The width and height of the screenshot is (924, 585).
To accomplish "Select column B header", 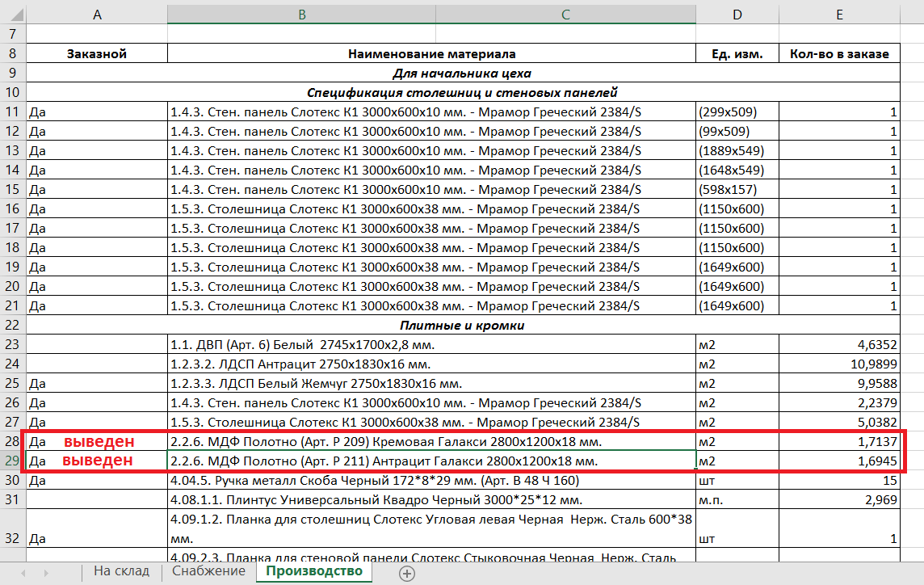I will (301, 14).
